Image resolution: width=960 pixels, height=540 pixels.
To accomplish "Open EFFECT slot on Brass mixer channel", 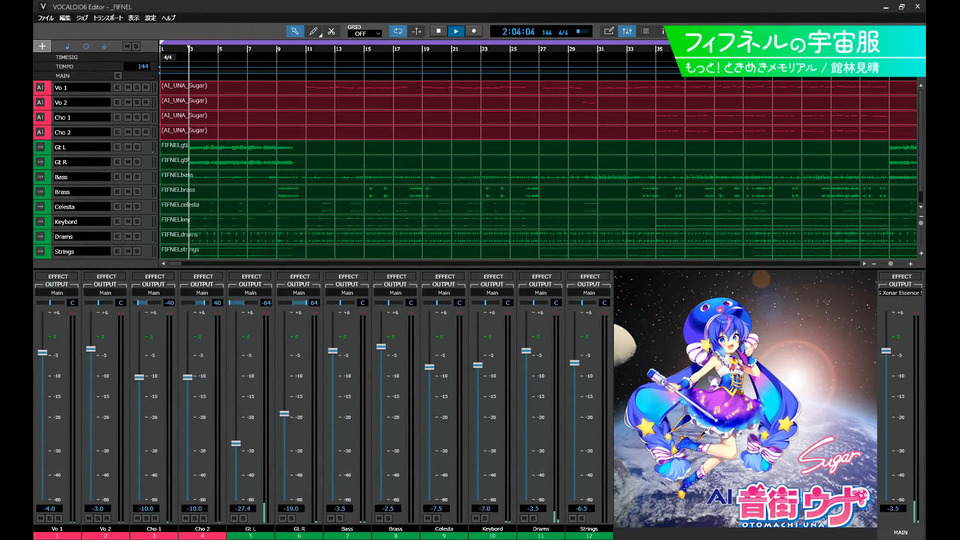I will point(396,276).
